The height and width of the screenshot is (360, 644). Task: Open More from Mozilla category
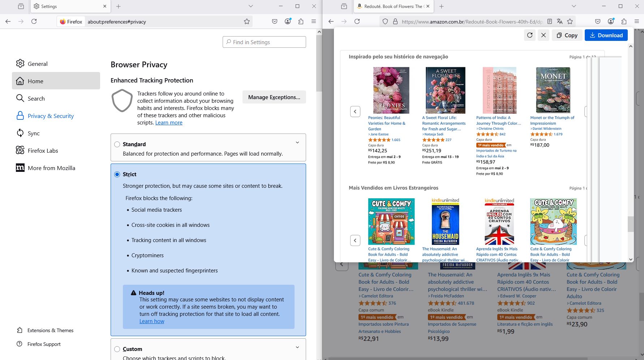(x=56, y=168)
